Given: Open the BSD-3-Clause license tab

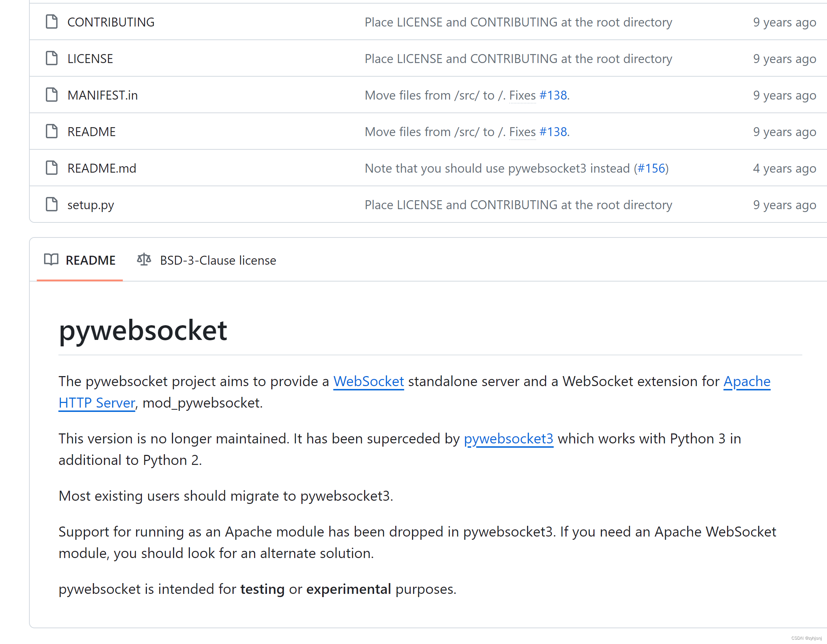Looking at the screenshot, I should (x=218, y=260).
